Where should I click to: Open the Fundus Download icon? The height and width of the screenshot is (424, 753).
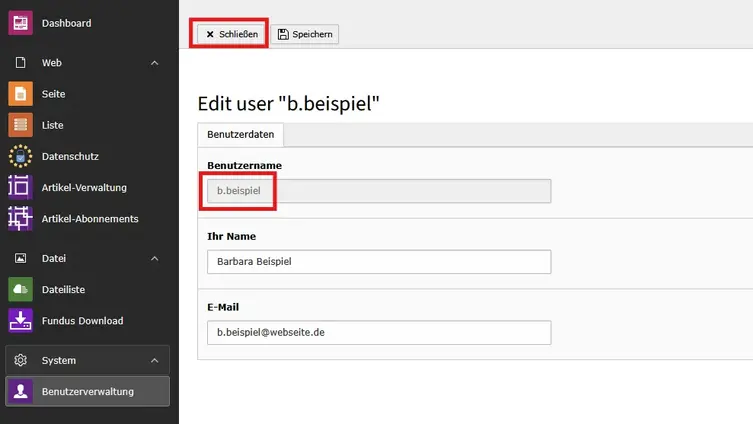pos(20,321)
